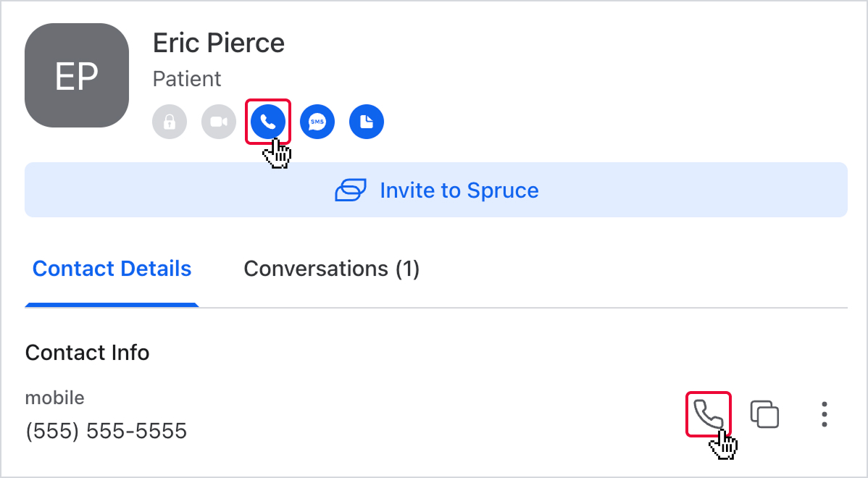The height and width of the screenshot is (478, 868).
Task: Select the grayed-out video call icon
Action: [219, 122]
